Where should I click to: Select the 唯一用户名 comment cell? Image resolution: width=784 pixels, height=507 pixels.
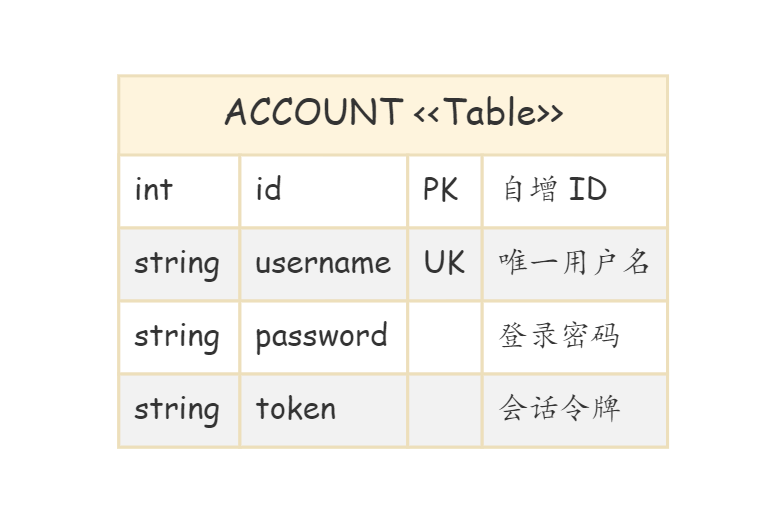pos(575,264)
